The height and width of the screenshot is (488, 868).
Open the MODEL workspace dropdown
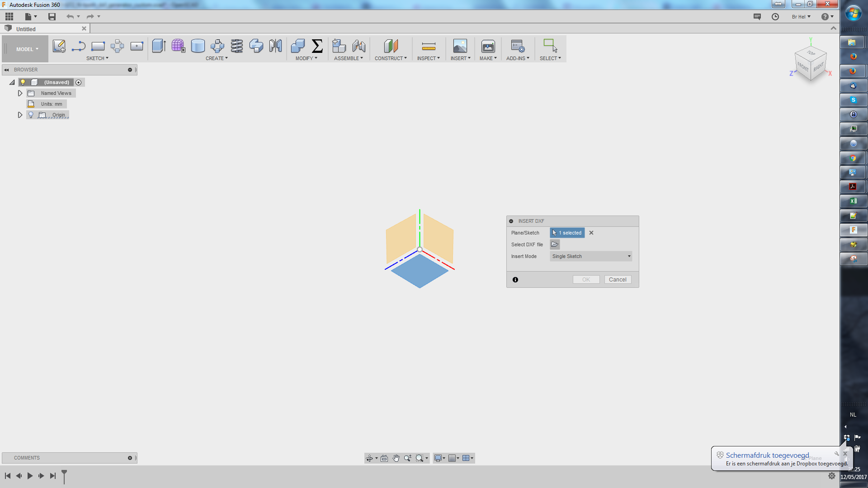pyautogui.click(x=27, y=49)
